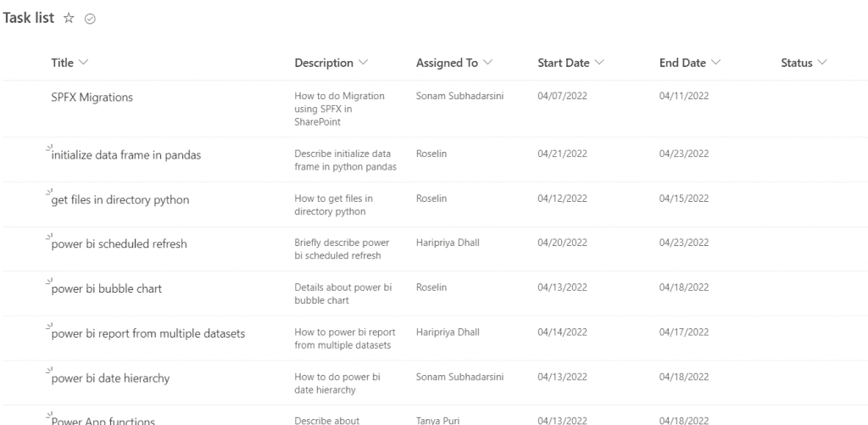Click start date 04/13/2022 in date hierarchy row

[x=563, y=377]
